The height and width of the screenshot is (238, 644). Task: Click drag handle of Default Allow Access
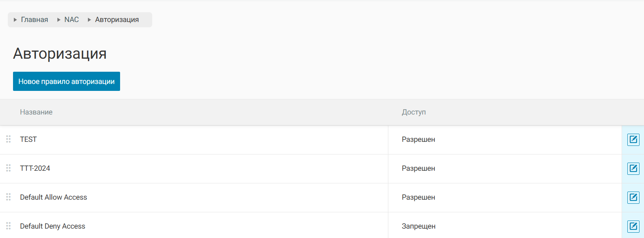coord(8,197)
